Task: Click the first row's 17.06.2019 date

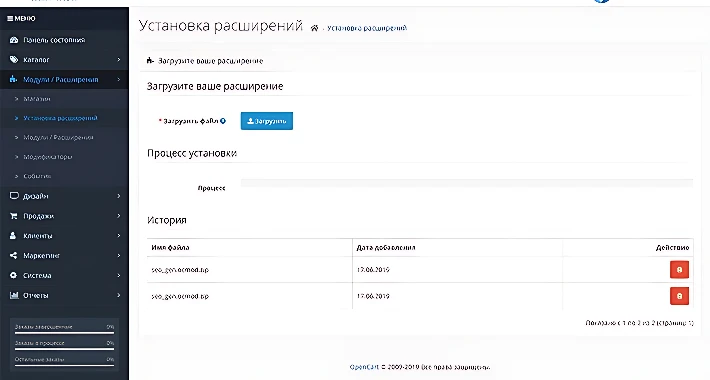Action: (373, 269)
